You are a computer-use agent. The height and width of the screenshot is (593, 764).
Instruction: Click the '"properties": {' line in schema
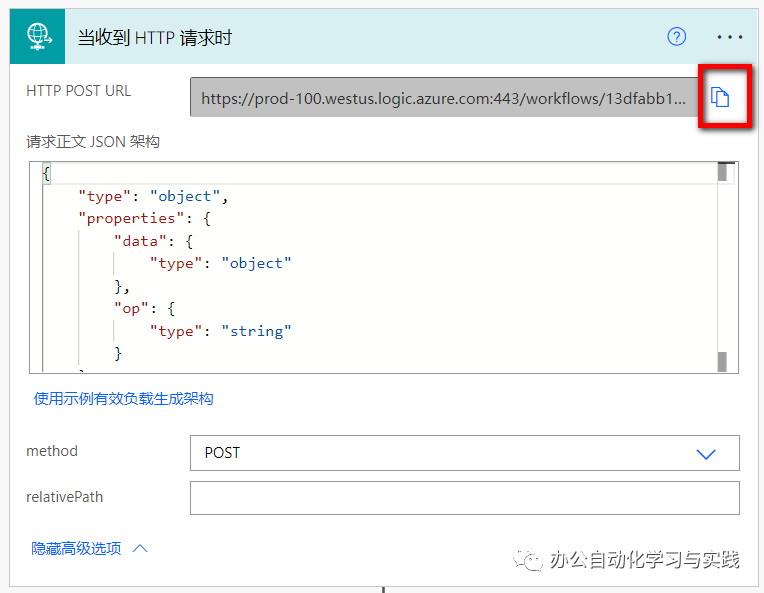click(145, 218)
